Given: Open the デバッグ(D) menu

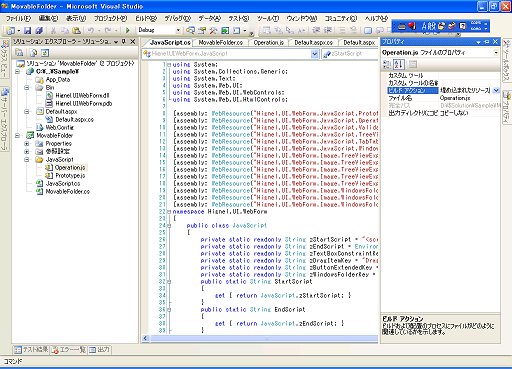Looking at the screenshot, I should [x=177, y=18].
